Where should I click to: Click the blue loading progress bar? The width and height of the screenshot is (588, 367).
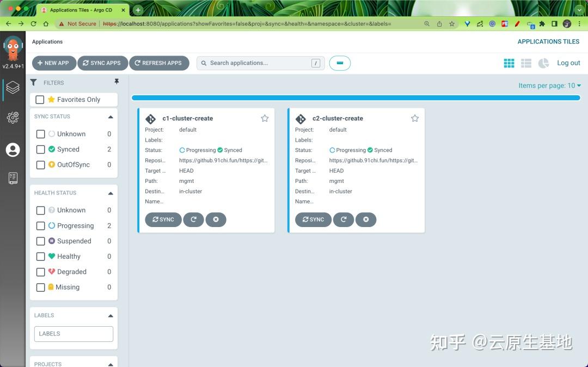[356, 97]
